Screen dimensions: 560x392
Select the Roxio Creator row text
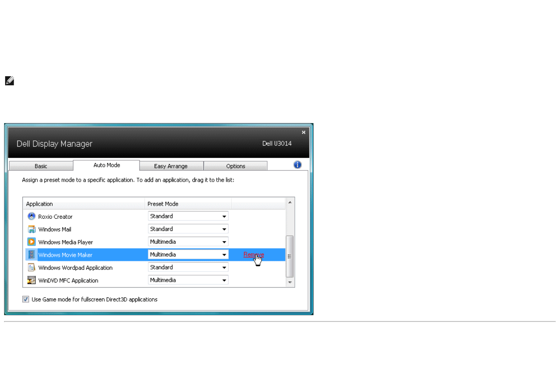(x=55, y=217)
